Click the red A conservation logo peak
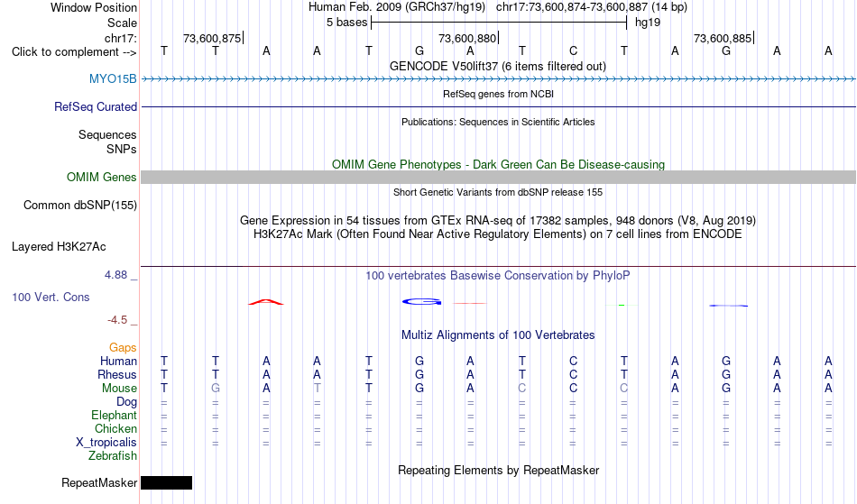This screenshot has height=504, width=857. click(x=266, y=302)
